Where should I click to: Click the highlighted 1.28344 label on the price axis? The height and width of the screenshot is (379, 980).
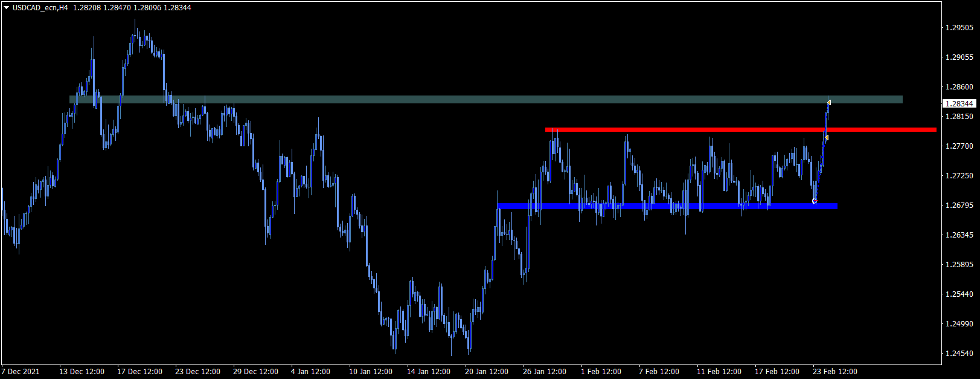pos(959,104)
